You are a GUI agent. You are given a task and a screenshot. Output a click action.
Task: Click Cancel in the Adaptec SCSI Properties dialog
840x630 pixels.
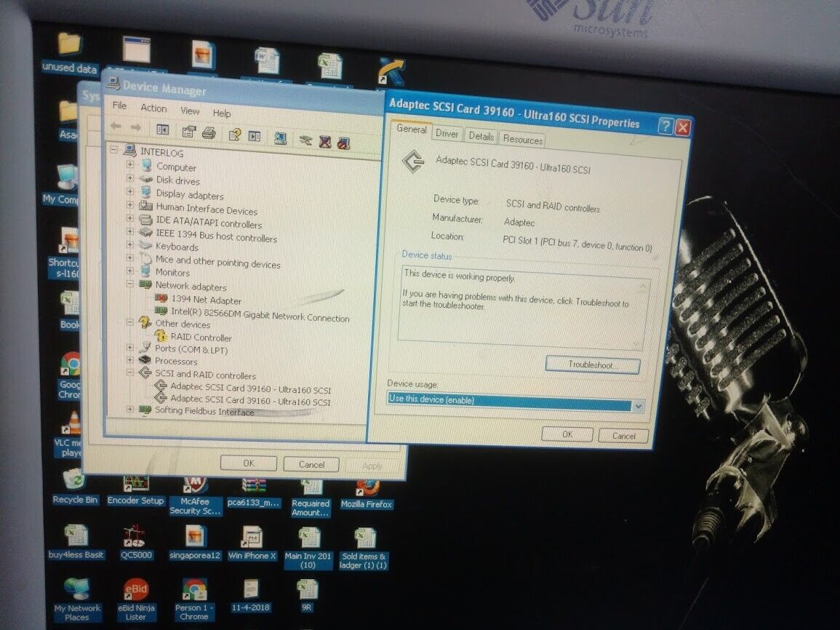(x=623, y=436)
